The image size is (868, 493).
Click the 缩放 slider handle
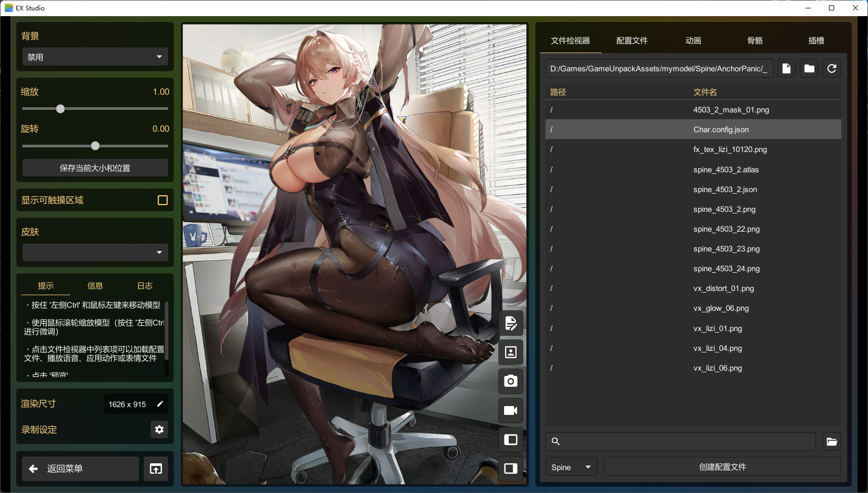(x=60, y=109)
